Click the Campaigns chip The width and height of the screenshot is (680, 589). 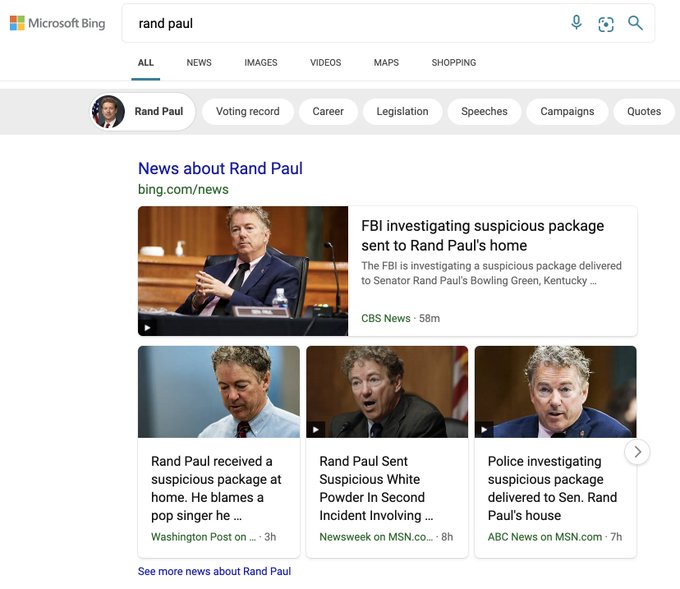pyautogui.click(x=567, y=111)
